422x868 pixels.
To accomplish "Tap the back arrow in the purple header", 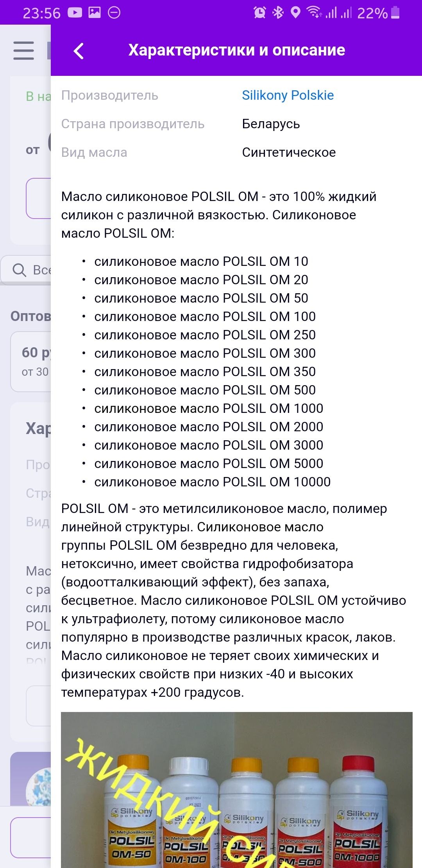I will (x=79, y=51).
